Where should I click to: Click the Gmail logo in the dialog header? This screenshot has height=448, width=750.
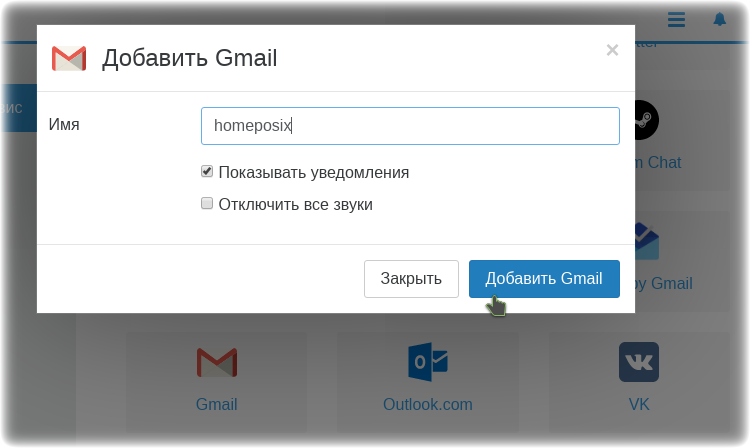coord(69,58)
